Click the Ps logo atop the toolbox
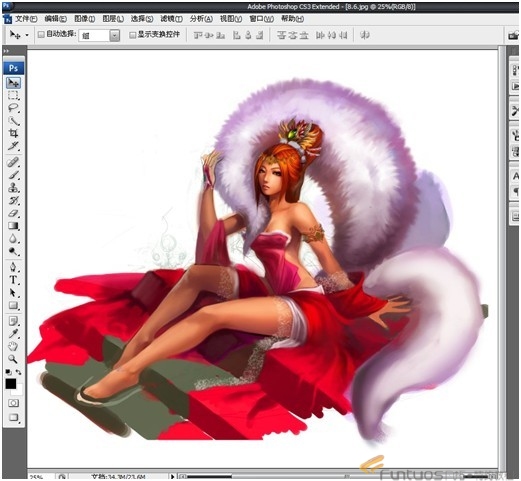The width and height of the screenshot is (521, 481). click(x=13, y=68)
